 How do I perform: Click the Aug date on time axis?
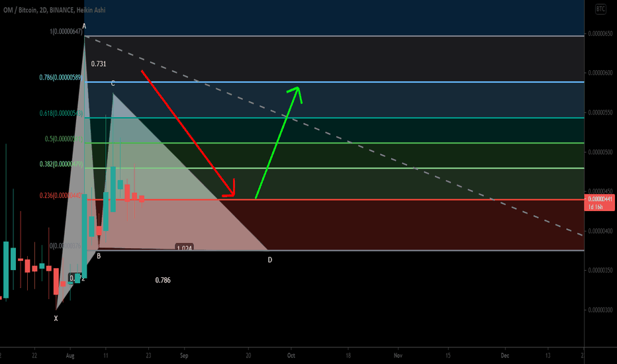pyautogui.click(x=70, y=356)
